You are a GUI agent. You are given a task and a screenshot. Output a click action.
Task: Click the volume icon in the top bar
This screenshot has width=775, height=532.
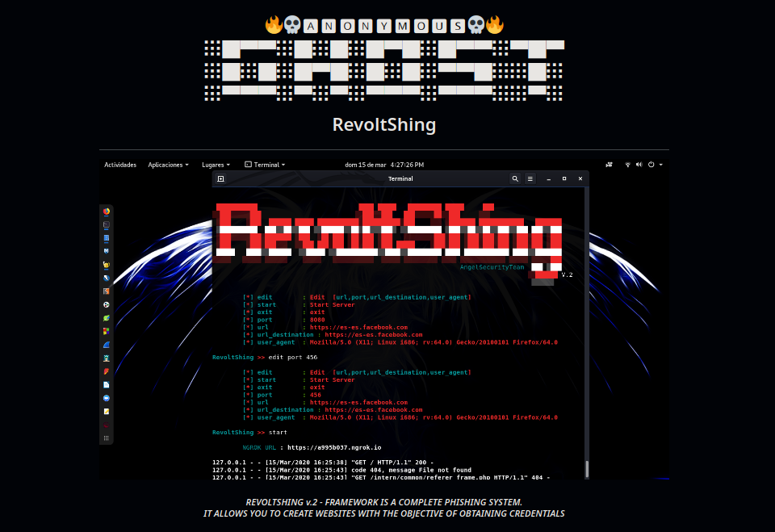(639, 164)
